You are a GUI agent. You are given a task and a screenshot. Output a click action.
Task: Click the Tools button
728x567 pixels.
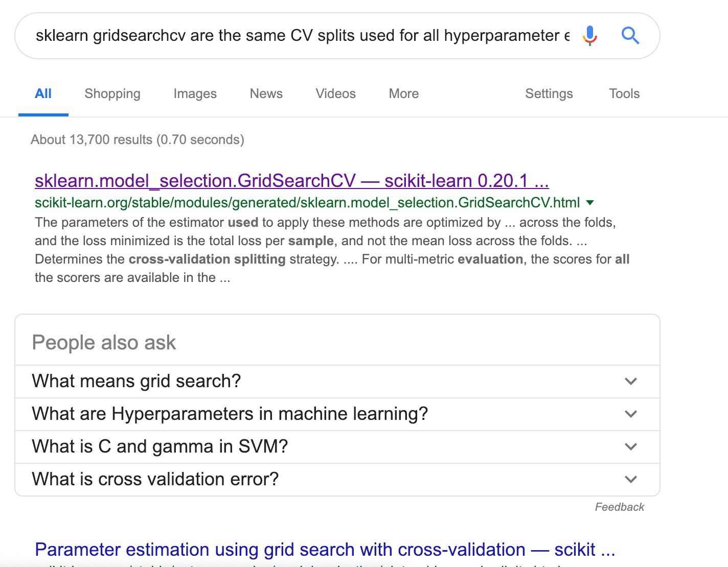pos(624,94)
